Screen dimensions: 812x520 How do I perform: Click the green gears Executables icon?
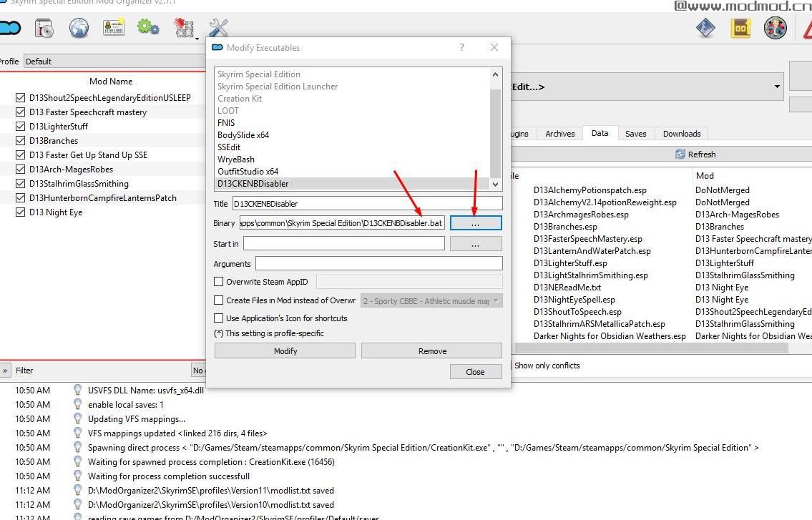click(148, 27)
